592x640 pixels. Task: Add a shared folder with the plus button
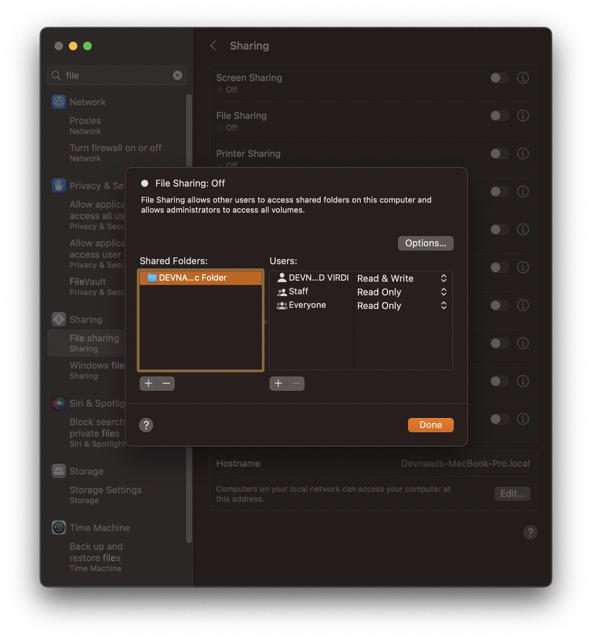click(148, 383)
